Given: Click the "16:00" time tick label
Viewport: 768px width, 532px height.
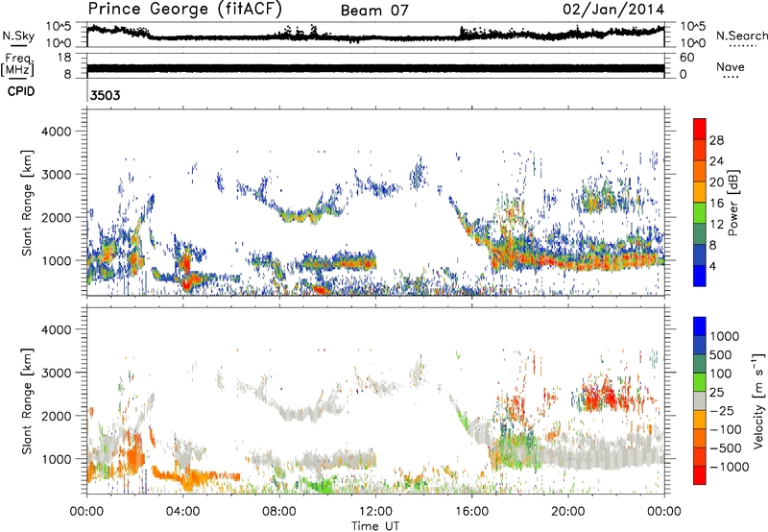Looking at the screenshot, I should pos(471,512).
